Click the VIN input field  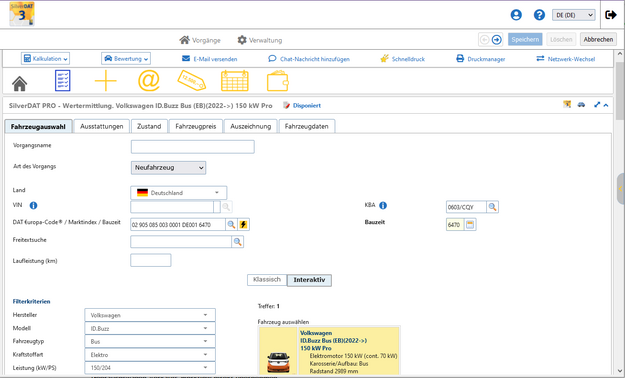172,207
